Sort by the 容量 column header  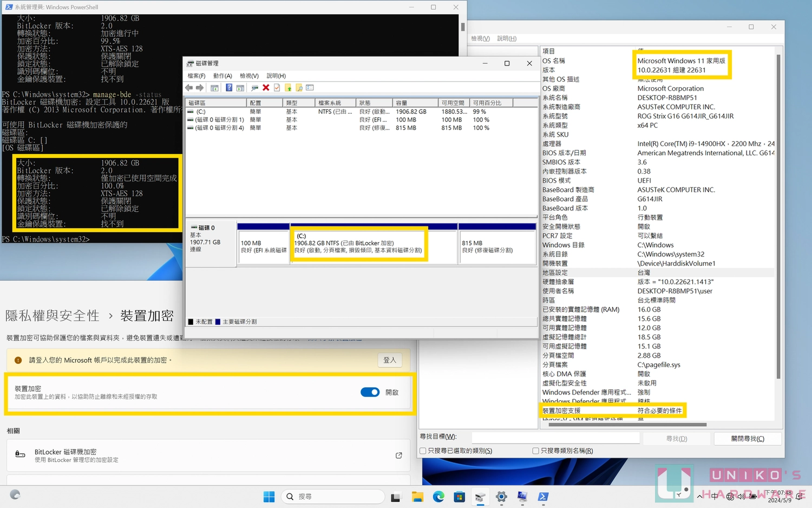tap(415, 103)
